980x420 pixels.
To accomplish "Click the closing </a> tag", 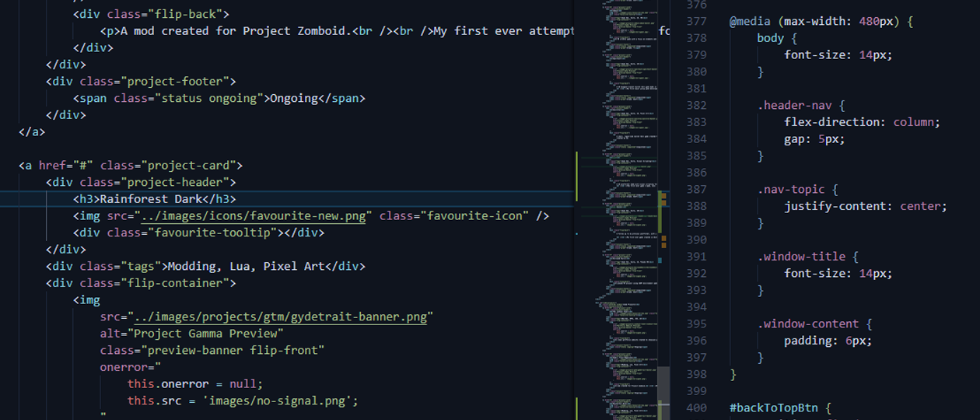I will click(32, 131).
